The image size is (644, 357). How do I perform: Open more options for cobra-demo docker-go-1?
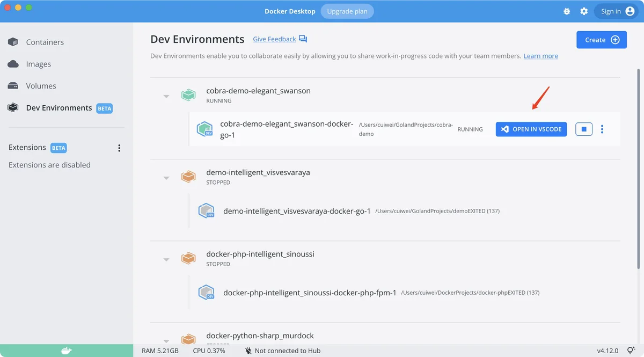point(602,129)
